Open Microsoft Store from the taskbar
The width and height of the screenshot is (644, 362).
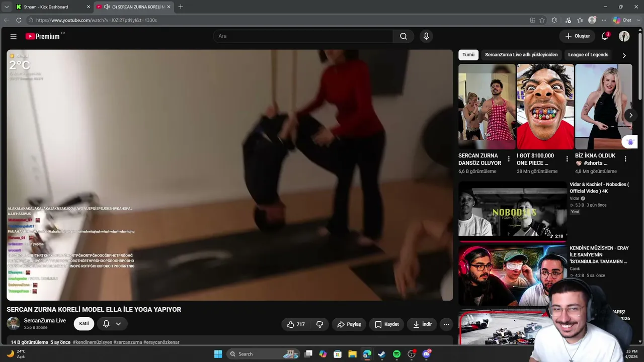(x=338, y=354)
